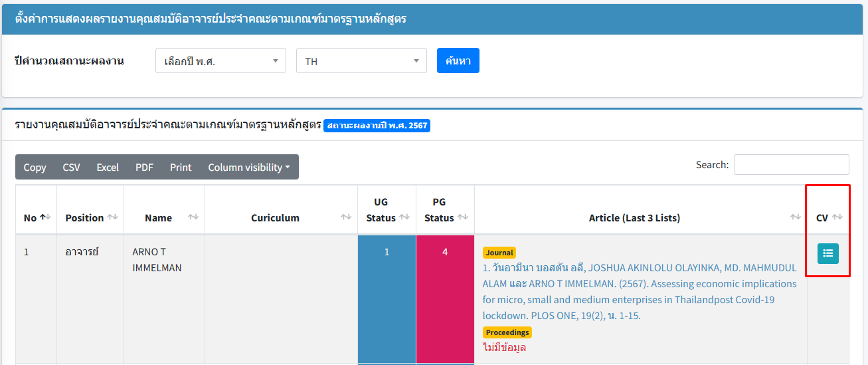The width and height of the screenshot is (868, 365).
Task: Expand the Column visibility dropdown
Action: point(249,168)
